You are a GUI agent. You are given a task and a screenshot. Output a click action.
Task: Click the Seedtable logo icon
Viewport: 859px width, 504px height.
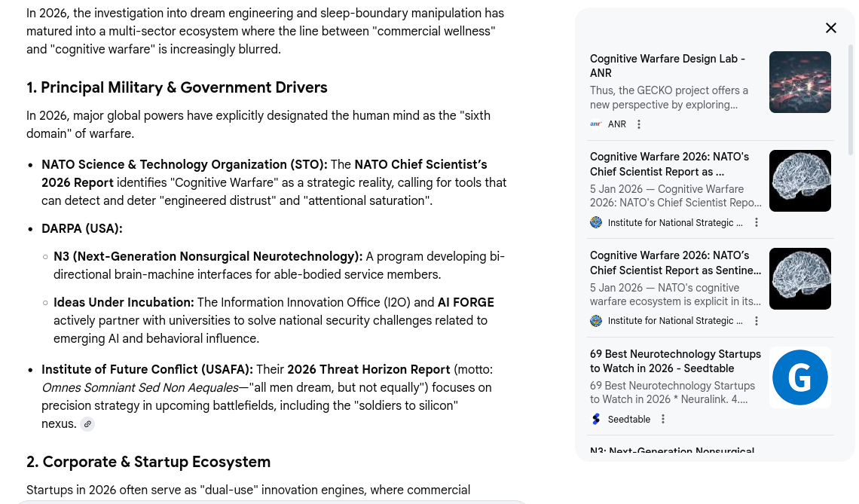click(x=596, y=419)
